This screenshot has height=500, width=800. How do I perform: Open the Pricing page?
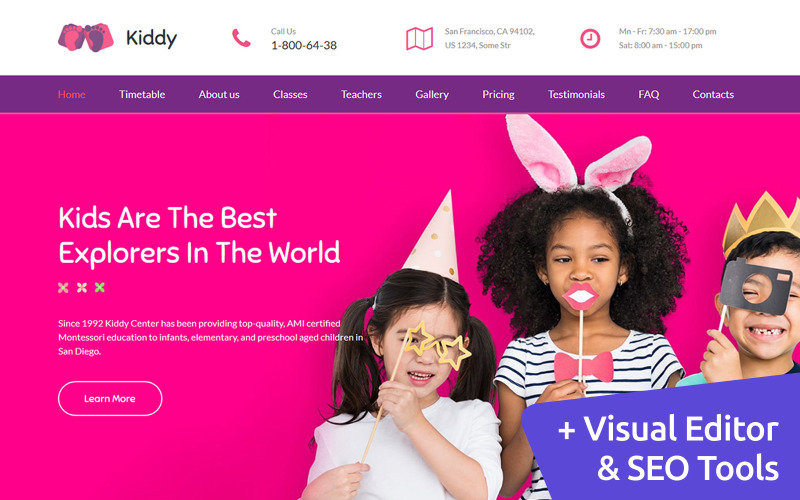pos(498,94)
